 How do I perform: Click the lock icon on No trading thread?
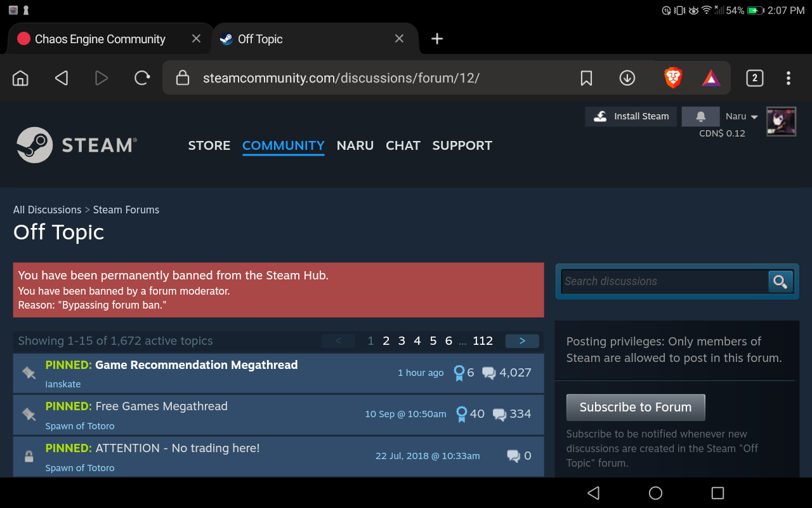click(29, 456)
